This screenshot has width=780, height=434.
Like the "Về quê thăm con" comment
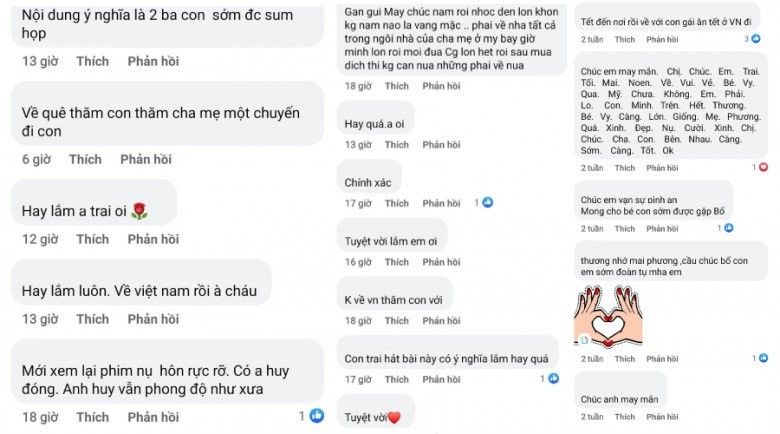85,159
